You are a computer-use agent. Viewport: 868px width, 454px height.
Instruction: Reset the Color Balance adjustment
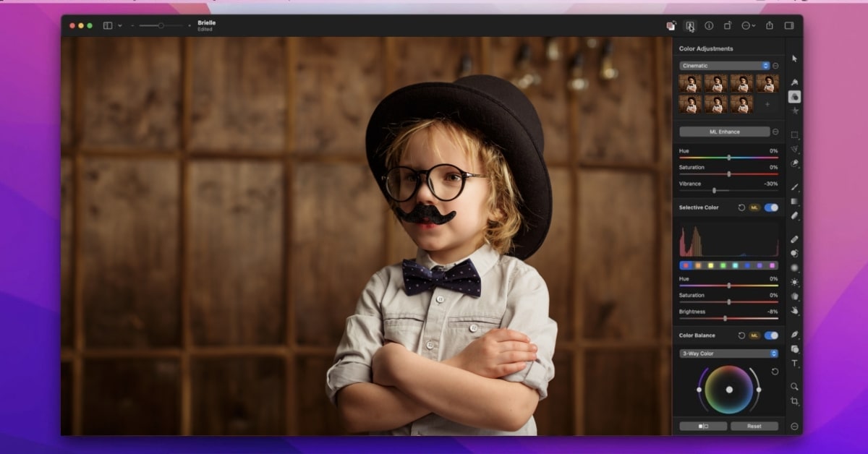tap(741, 335)
